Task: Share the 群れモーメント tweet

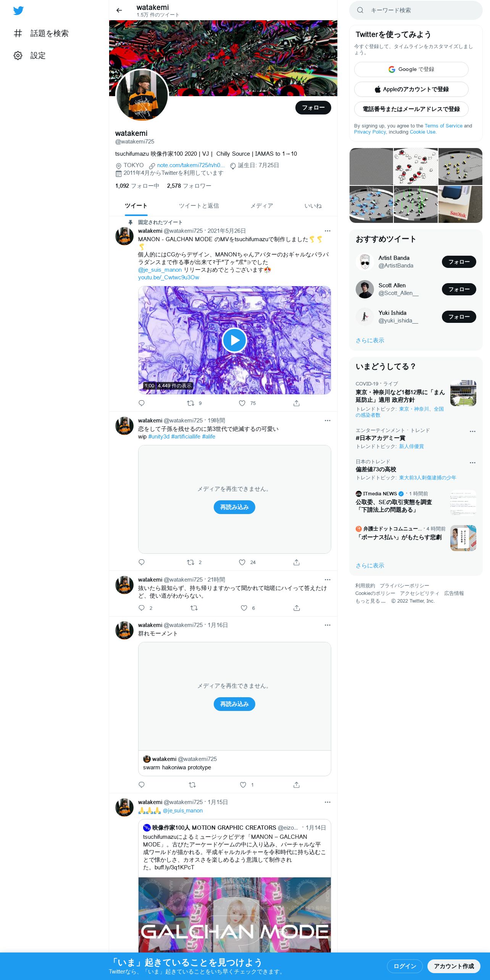Action: coord(297,785)
